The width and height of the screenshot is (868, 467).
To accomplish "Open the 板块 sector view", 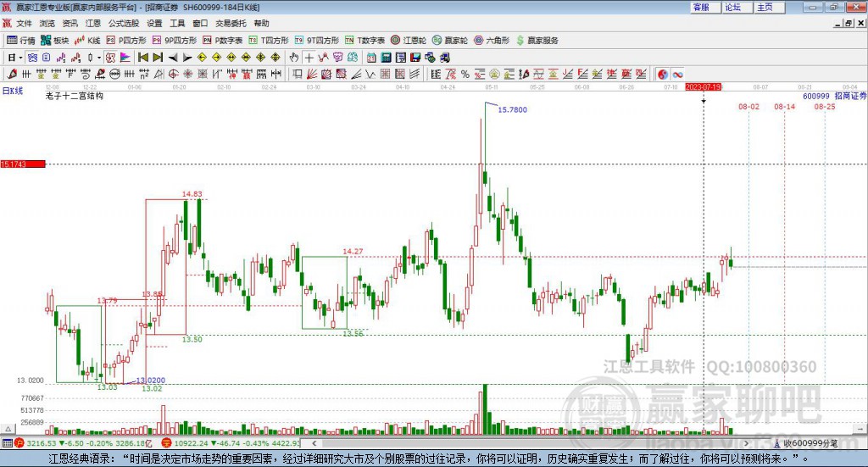I will [54, 41].
